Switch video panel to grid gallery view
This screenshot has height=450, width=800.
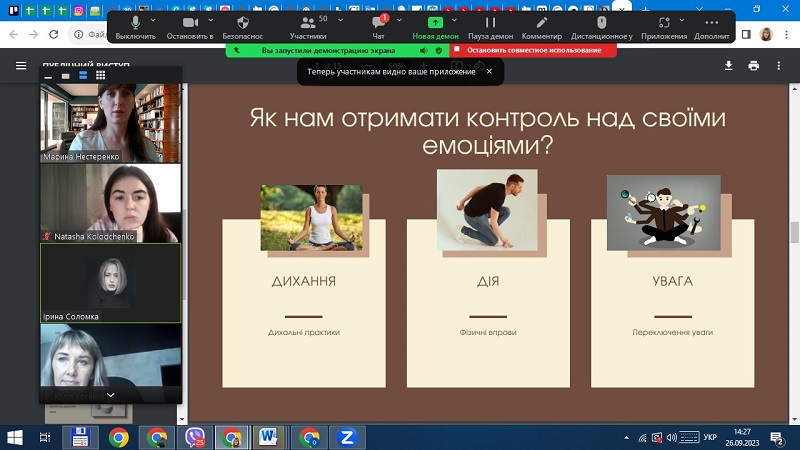point(101,76)
